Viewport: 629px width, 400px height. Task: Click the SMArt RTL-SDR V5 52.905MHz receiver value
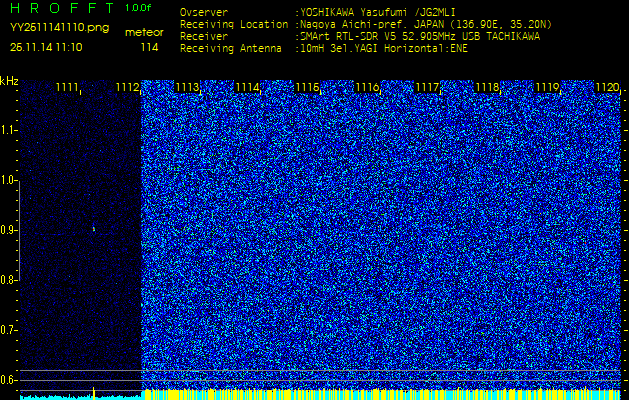pyautogui.click(x=417, y=37)
